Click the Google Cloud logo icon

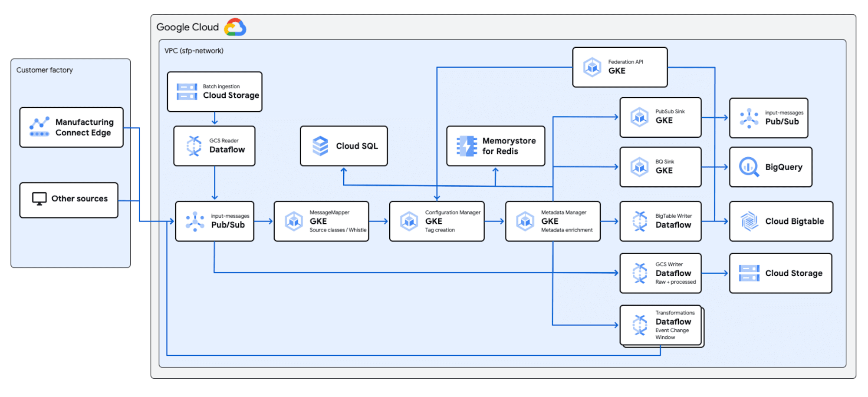[235, 27]
